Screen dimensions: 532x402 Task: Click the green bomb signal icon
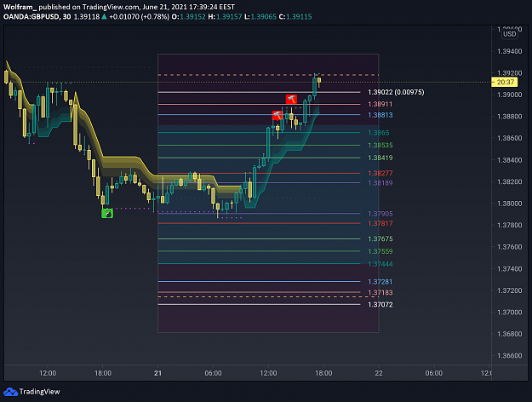point(107,213)
